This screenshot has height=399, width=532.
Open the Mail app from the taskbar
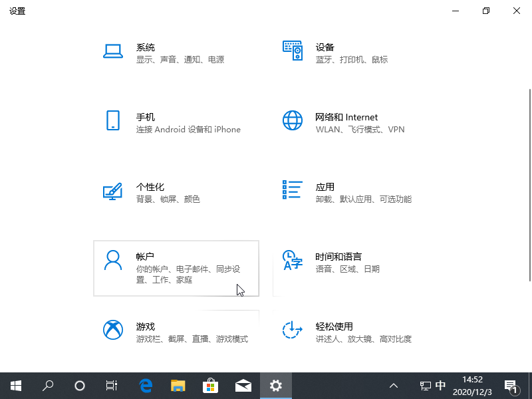point(243,385)
